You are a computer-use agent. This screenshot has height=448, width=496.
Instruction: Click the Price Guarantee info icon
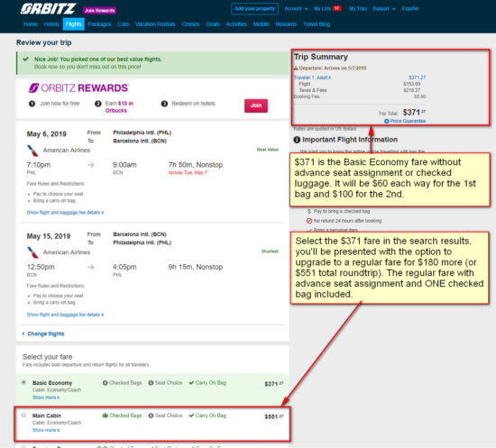pos(386,121)
